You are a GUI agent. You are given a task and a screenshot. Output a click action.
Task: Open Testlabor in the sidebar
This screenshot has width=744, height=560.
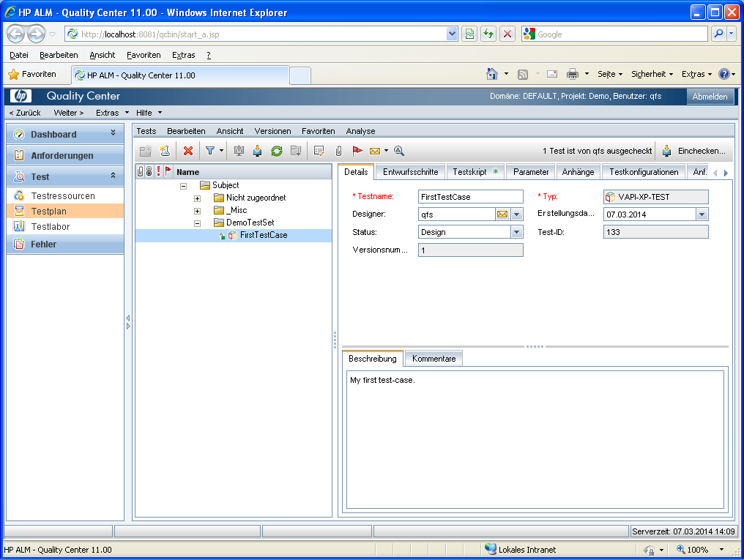click(x=51, y=227)
